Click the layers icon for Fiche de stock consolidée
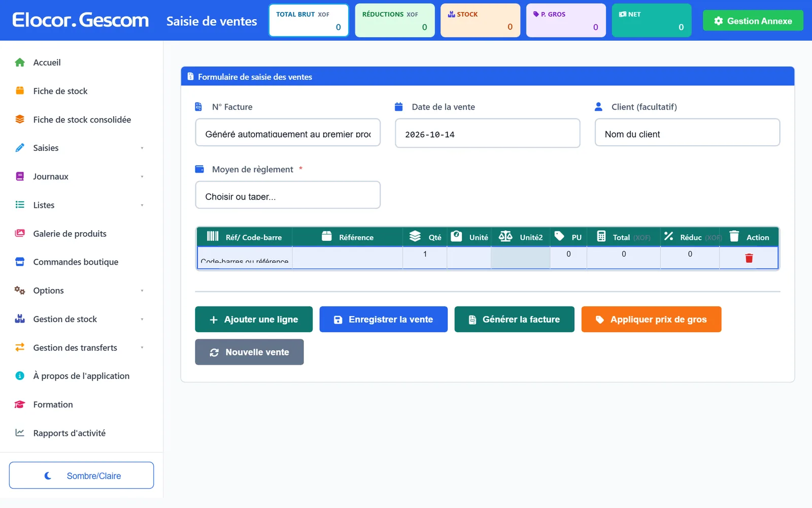The width and height of the screenshot is (812, 508). click(x=20, y=119)
